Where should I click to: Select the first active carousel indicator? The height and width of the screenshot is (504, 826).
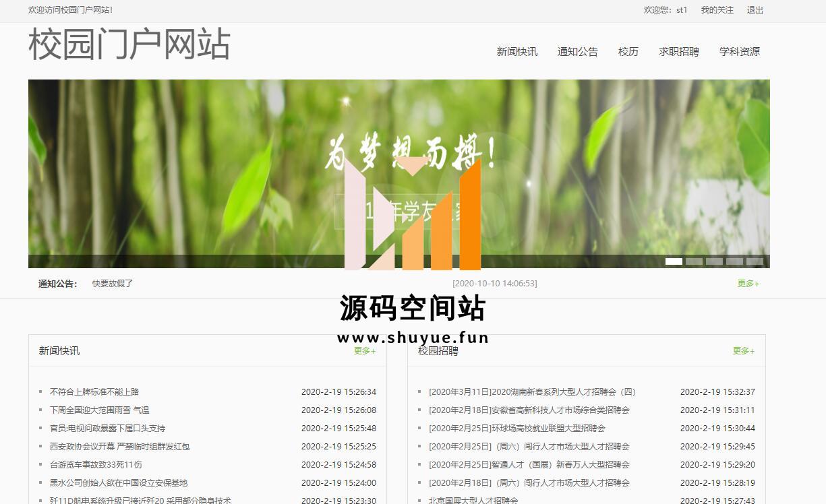click(x=674, y=261)
